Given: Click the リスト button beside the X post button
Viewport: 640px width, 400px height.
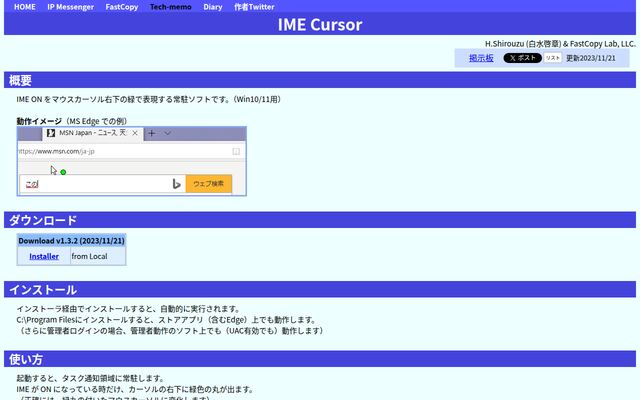Looking at the screenshot, I should pos(553,58).
